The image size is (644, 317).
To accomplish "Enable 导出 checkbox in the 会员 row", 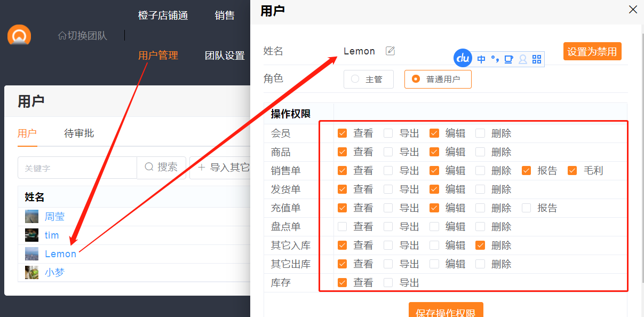I will 388,133.
